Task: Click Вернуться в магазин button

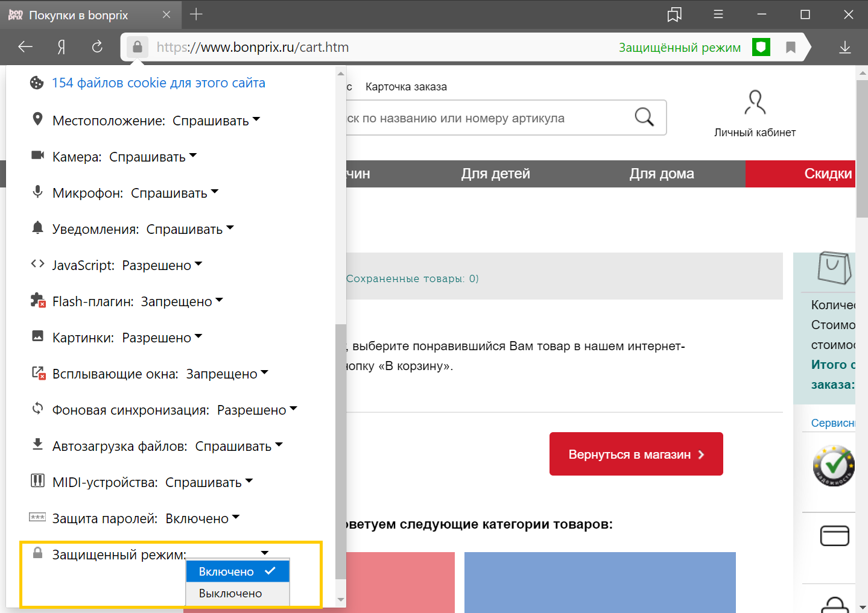Action: [x=636, y=454]
